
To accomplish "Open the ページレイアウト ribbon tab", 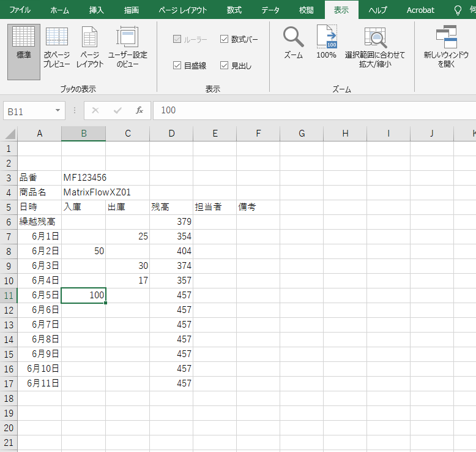I will tap(183, 10).
